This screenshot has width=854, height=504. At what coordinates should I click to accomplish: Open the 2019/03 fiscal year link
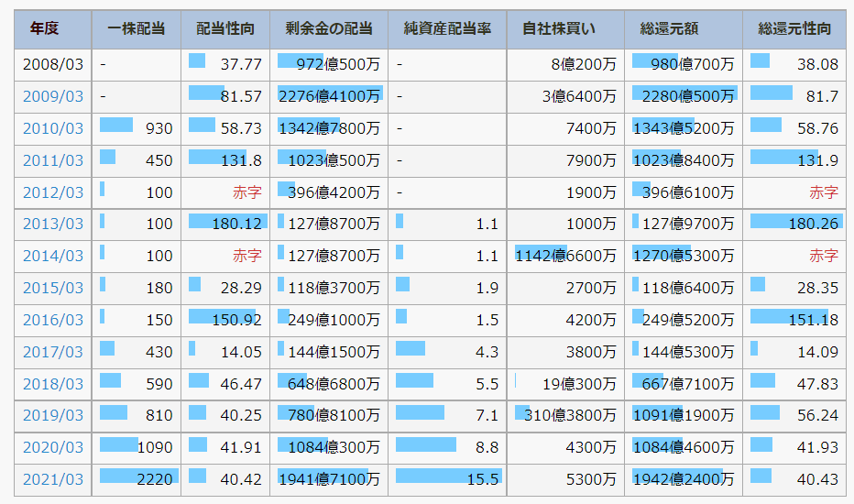53,416
